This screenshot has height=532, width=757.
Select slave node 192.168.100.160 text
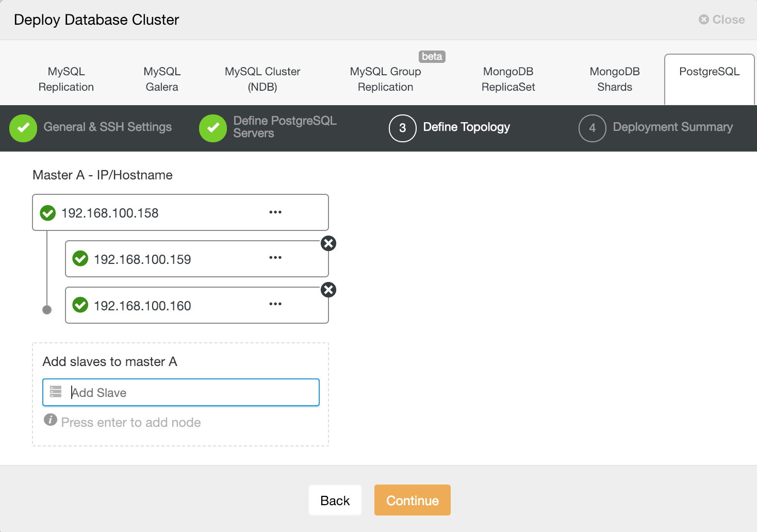point(142,306)
